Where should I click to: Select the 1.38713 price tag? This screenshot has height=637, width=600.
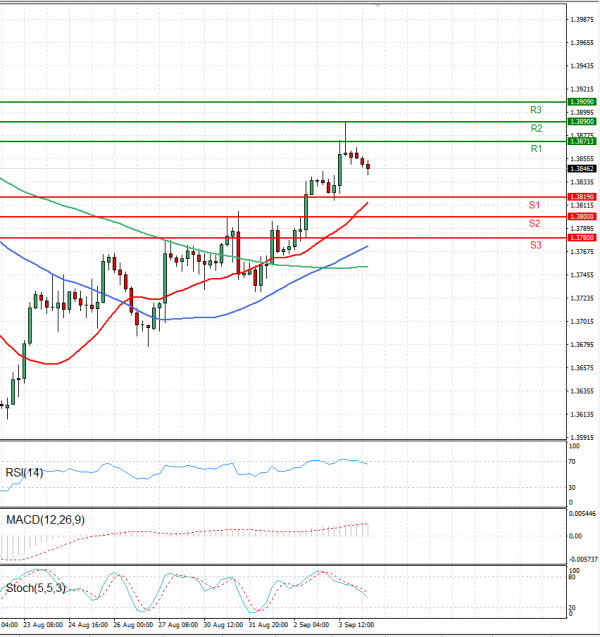click(582, 141)
